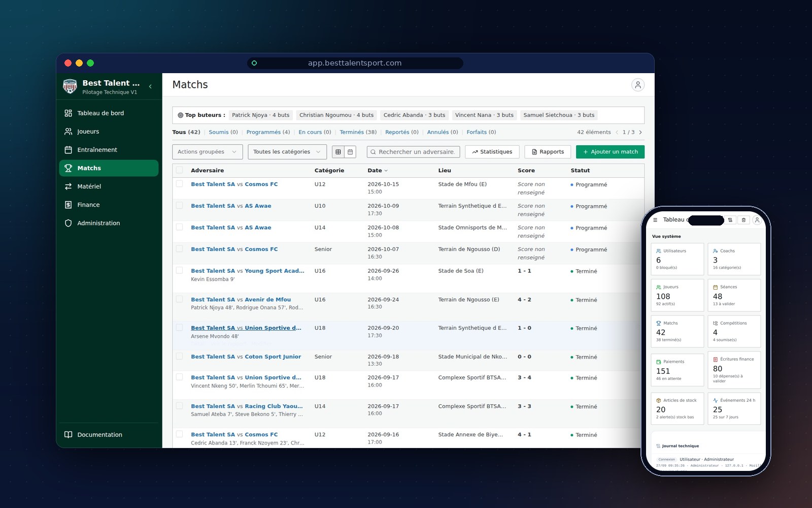Screen dimensions: 812x508
Task: Open the Joueurs section
Action: point(109,132)
